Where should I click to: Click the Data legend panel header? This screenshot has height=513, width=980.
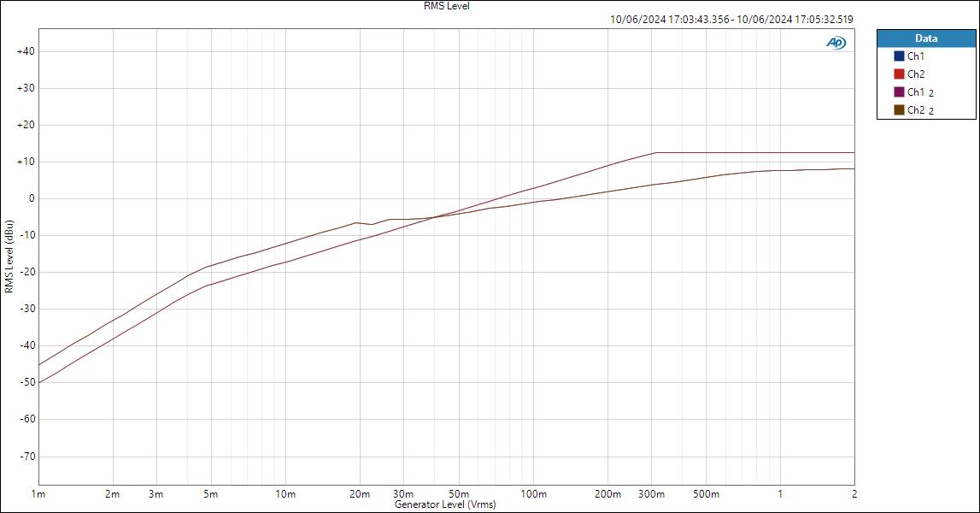coord(925,38)
